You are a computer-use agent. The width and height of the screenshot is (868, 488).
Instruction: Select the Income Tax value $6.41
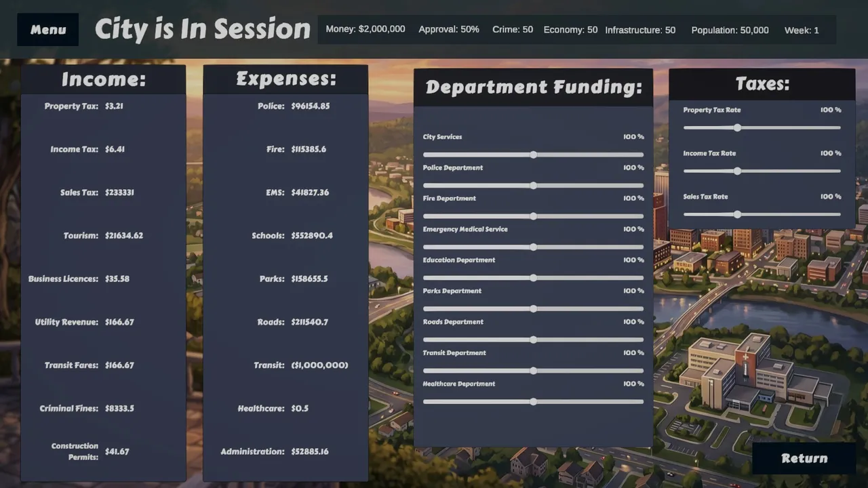point(115,149)
